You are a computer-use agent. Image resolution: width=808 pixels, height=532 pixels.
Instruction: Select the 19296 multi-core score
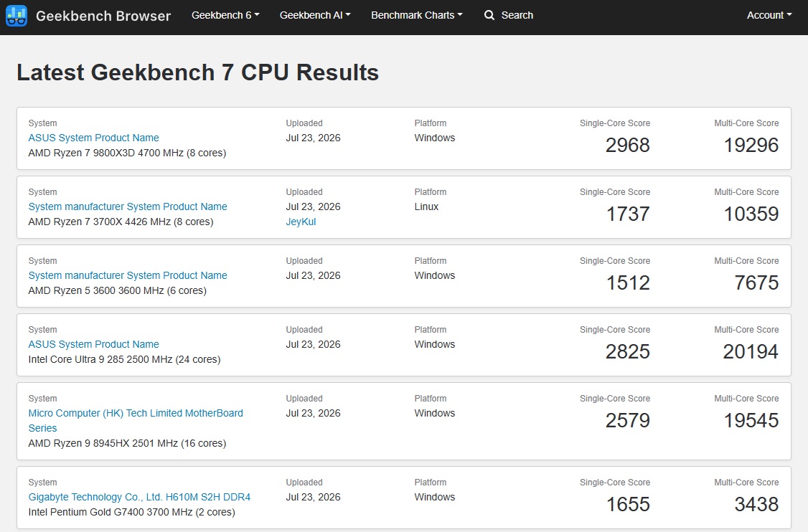[751, 146]
